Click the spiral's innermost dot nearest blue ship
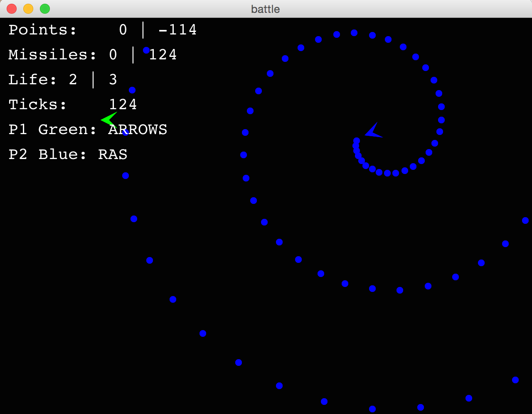 [x=357, y=141]
